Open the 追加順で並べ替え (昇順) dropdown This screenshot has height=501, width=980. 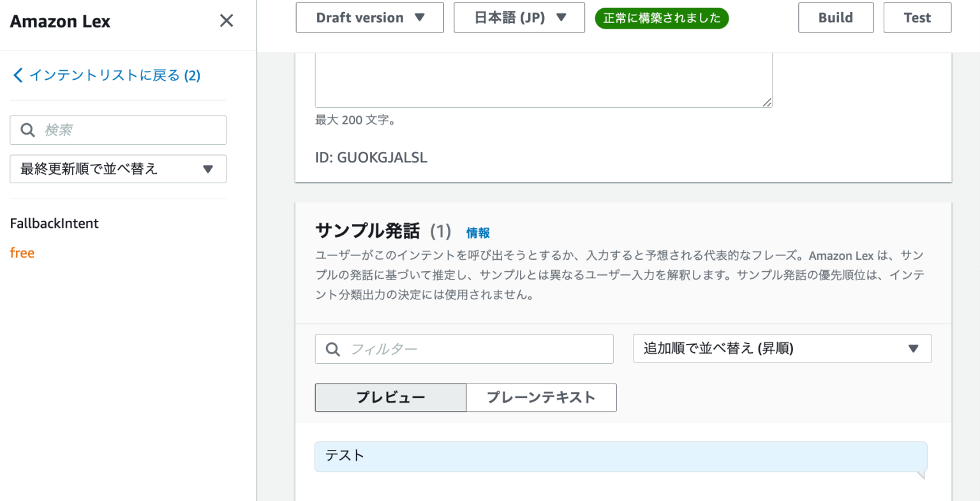coord(782,348)
